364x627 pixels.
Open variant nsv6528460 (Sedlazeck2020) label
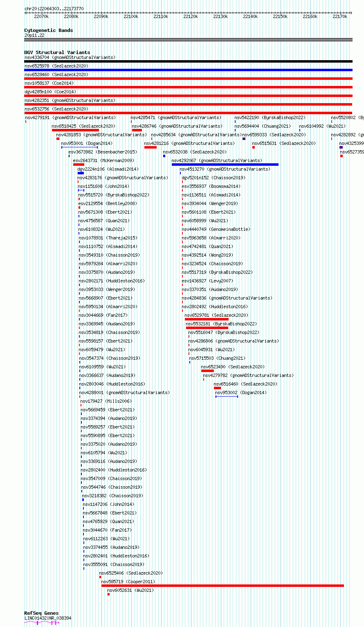(x=56, y=74)
